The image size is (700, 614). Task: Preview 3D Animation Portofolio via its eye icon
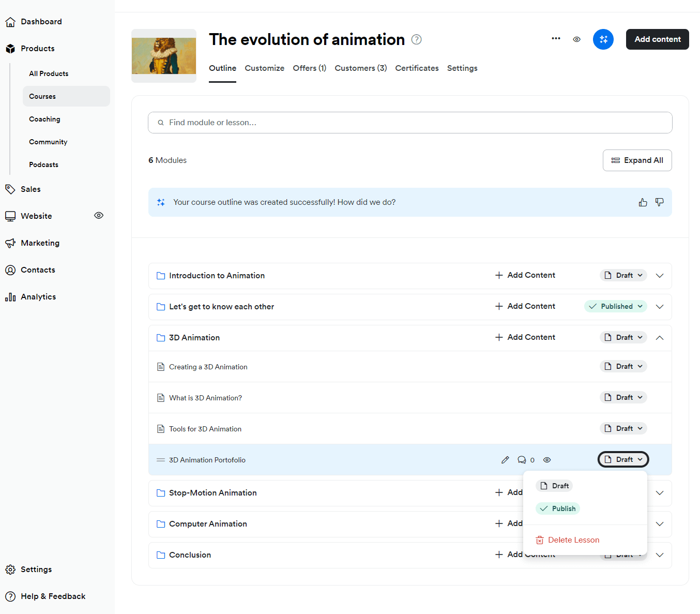547,459
